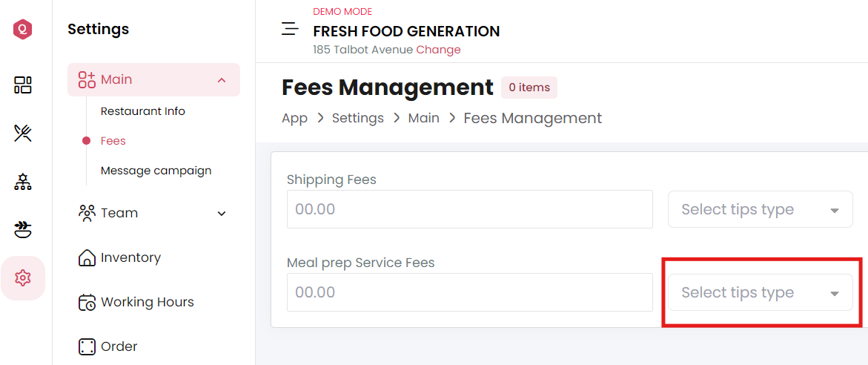Go to Settings in the breadcrumb
The height and width of the screenshot is (365, 868).
(357, 118)
